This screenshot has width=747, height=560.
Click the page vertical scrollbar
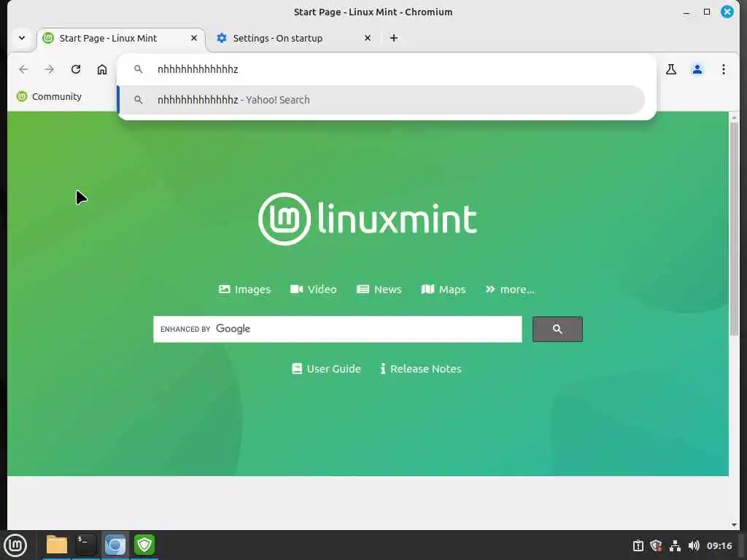pos(734,228)
